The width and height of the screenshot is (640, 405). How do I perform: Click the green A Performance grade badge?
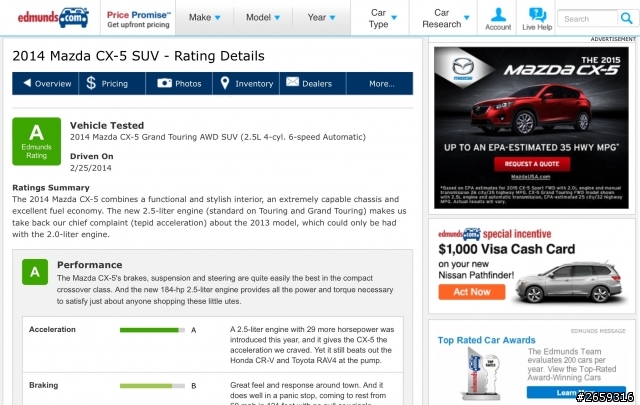[35, 272]
